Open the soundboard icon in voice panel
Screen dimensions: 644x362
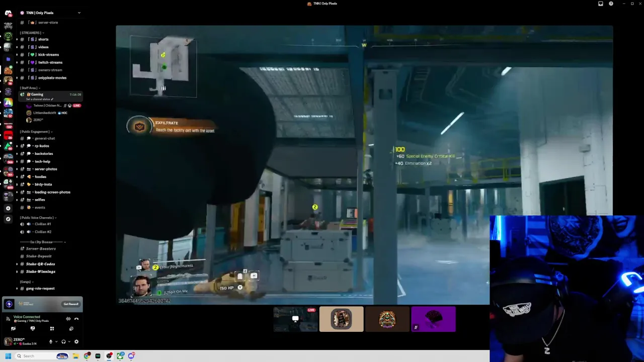(71, 328)
